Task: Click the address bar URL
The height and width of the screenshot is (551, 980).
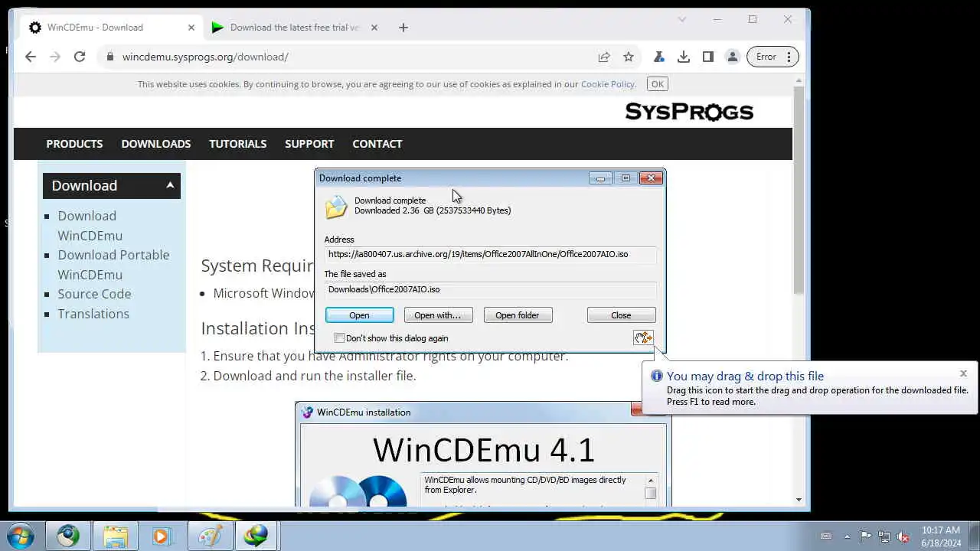Action: pyautogui.click(x=205, y=57)
